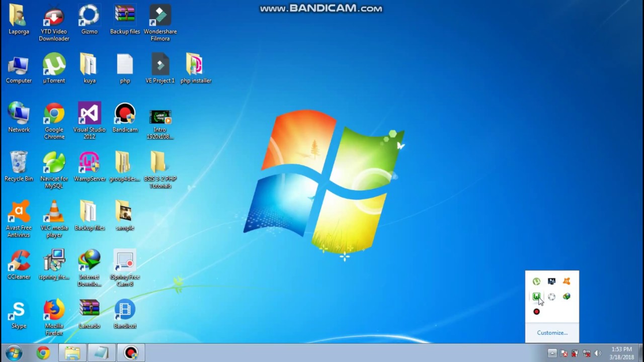
Task: Switch to Bandicam taskbar button
Action: click(x=131, y=353)
